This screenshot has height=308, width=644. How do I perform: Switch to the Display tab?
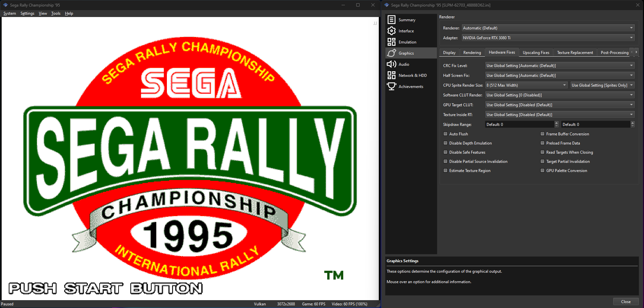pyautogui.click(x=449, y=53)
